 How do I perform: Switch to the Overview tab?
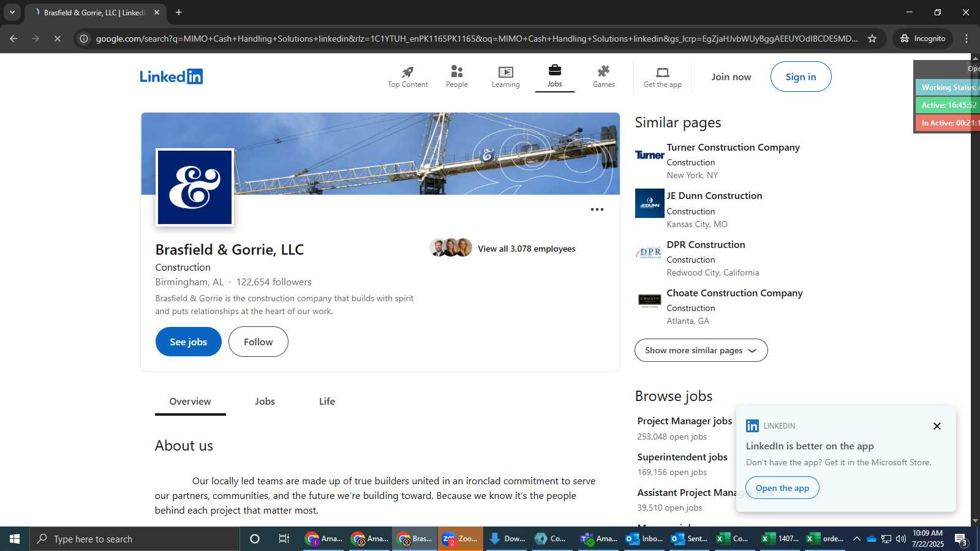(x=190, y=402)
